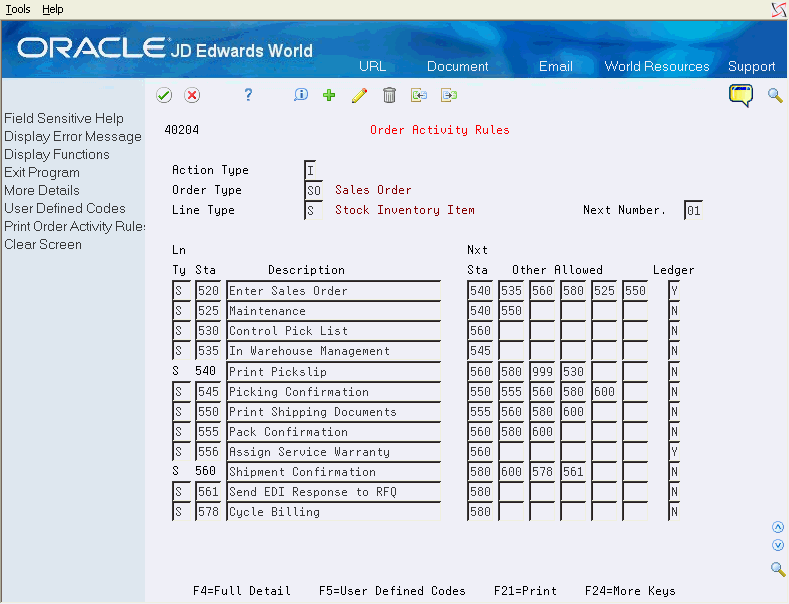789x604 pixels.
Task: Open the blue question mark help icon
Action: pos(248,95)
